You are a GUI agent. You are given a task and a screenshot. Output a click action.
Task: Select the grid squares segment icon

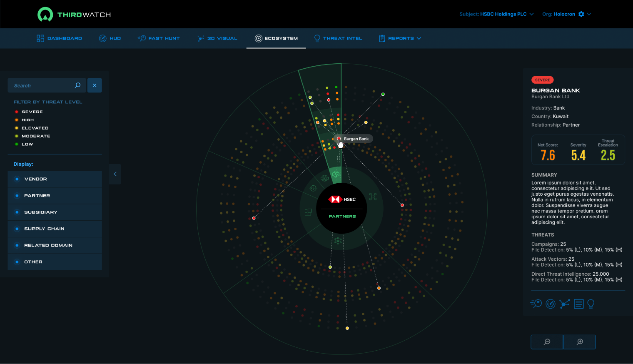point(308,212)
